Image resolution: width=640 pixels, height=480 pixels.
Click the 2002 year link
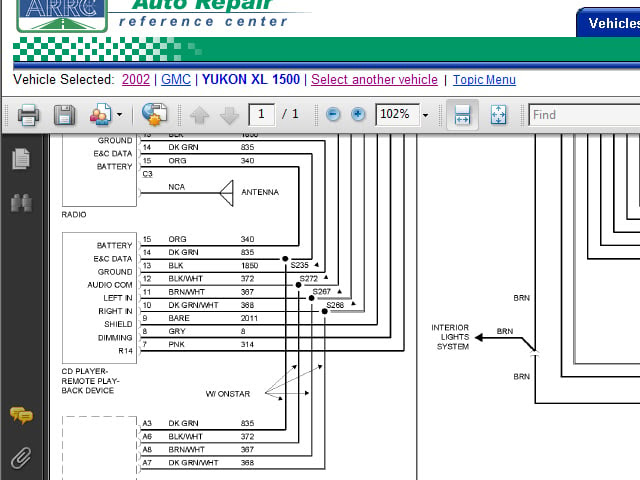click(136, 79)
